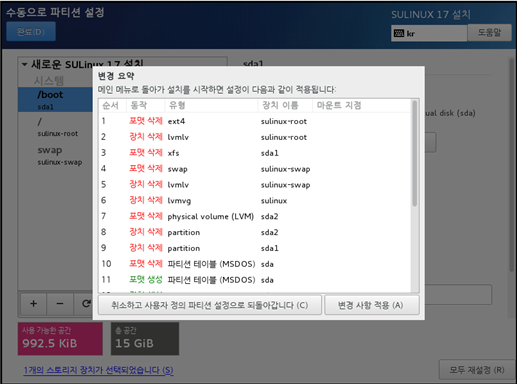
Task: Click the 총 공간 15 GiB box
Action: tap(145, 338)
